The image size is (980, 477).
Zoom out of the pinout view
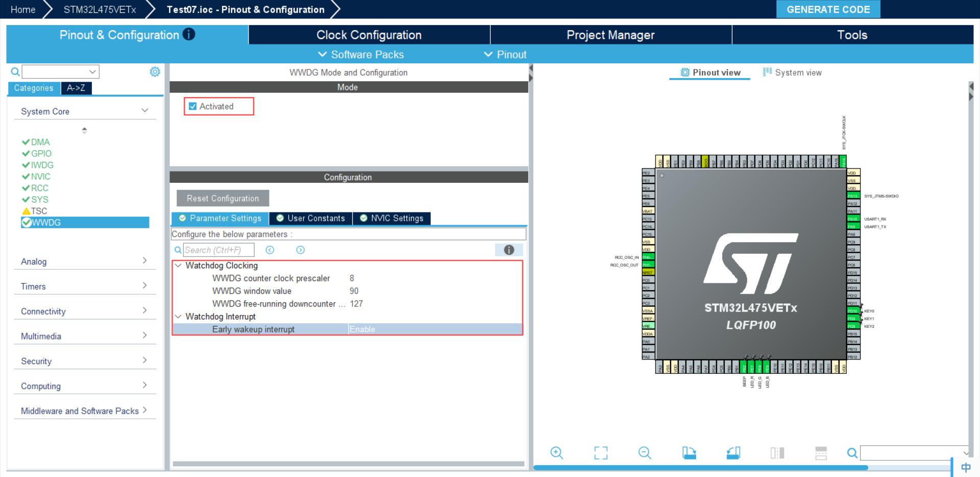(645, 453)
